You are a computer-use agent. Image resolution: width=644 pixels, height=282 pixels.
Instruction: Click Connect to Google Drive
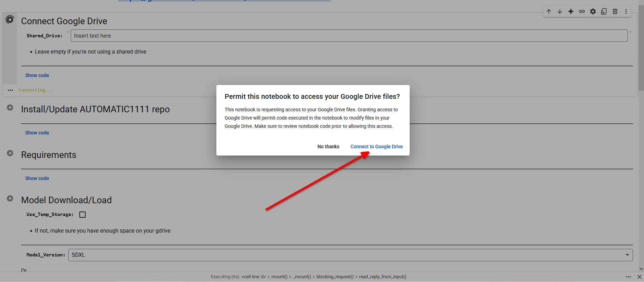(x=377, y=147)
